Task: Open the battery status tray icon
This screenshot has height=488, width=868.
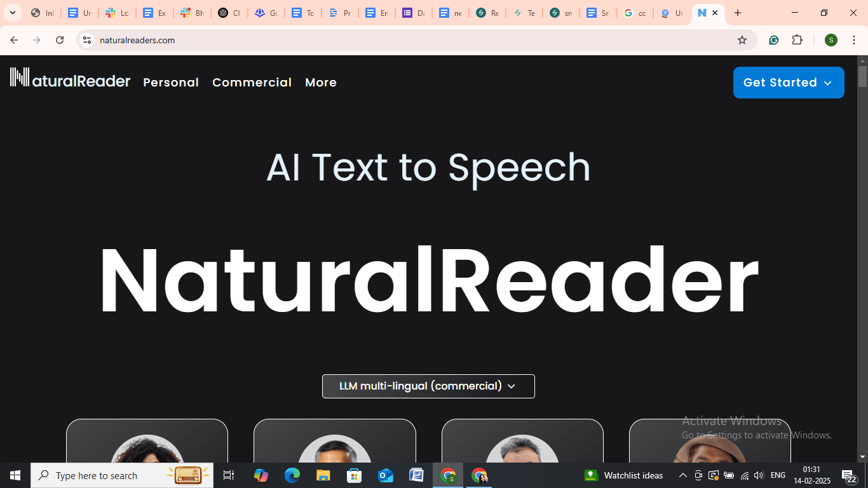Action: (x=729, y=475)
